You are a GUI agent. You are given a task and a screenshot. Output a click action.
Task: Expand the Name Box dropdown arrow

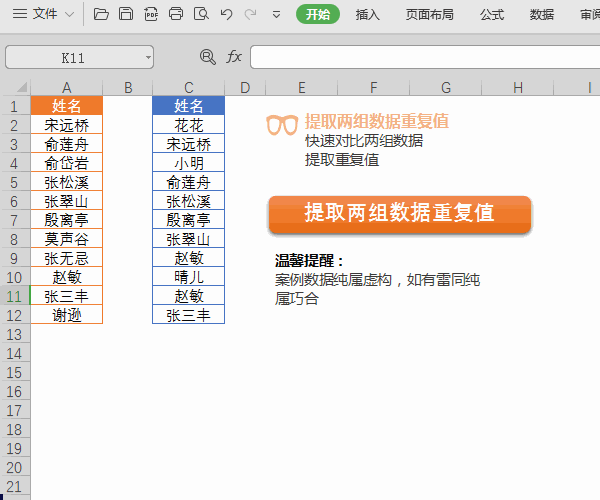click(148, 58)
